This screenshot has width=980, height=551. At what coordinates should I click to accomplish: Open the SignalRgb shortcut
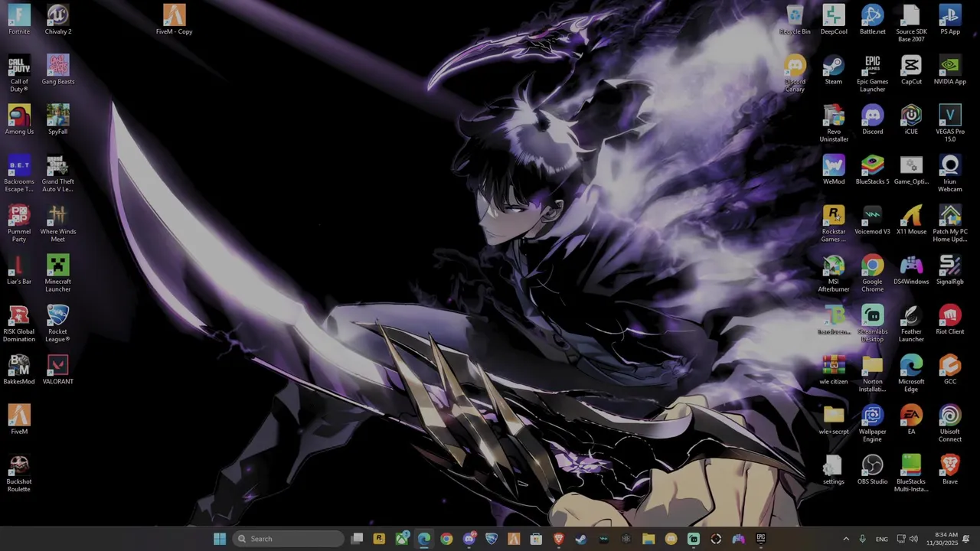(x=950, y=269)
